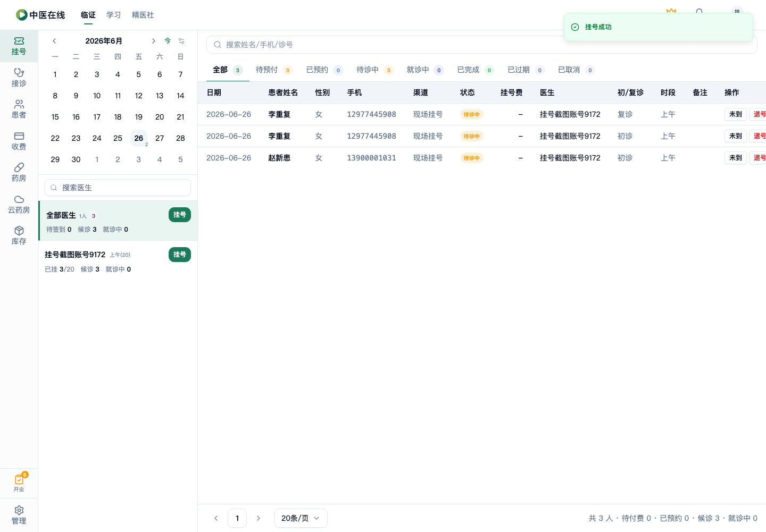Image resolution: width=766 pixels, height=532 pixels.
Task: Go to previous month in calendar
Action: (x=54, y=41)
